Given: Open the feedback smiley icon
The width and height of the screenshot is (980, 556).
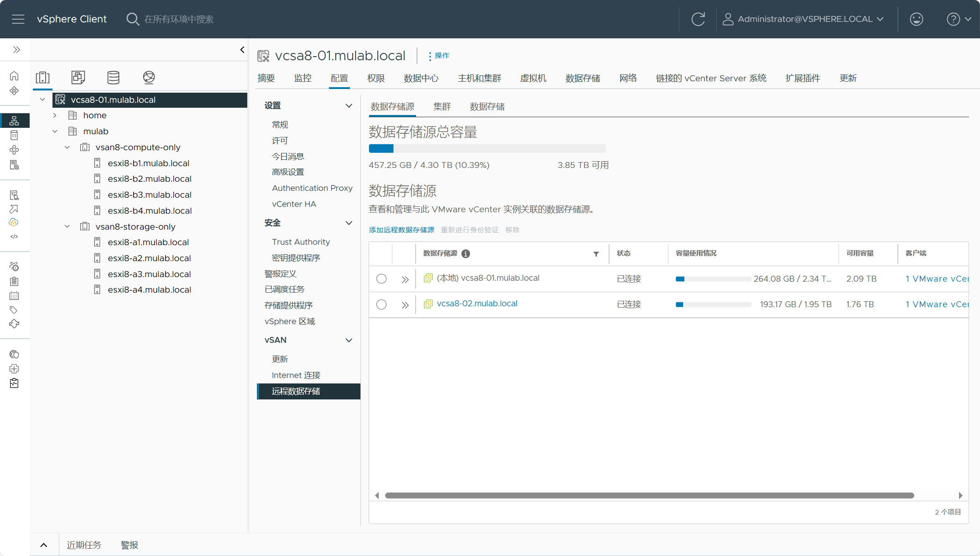Looking at the screenshot, I should (x=916, y=19).
